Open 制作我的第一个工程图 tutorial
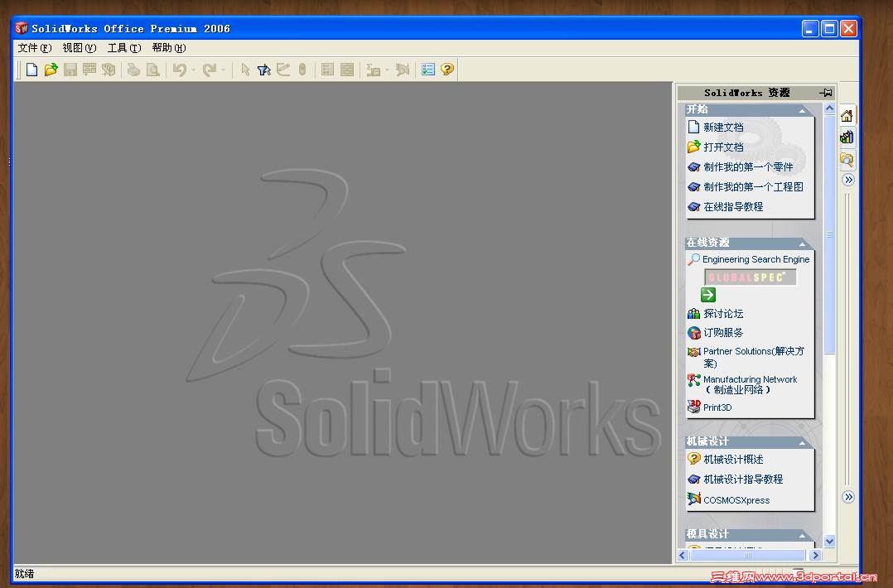Viewport: 893px width, 588px height. point(754,187)
